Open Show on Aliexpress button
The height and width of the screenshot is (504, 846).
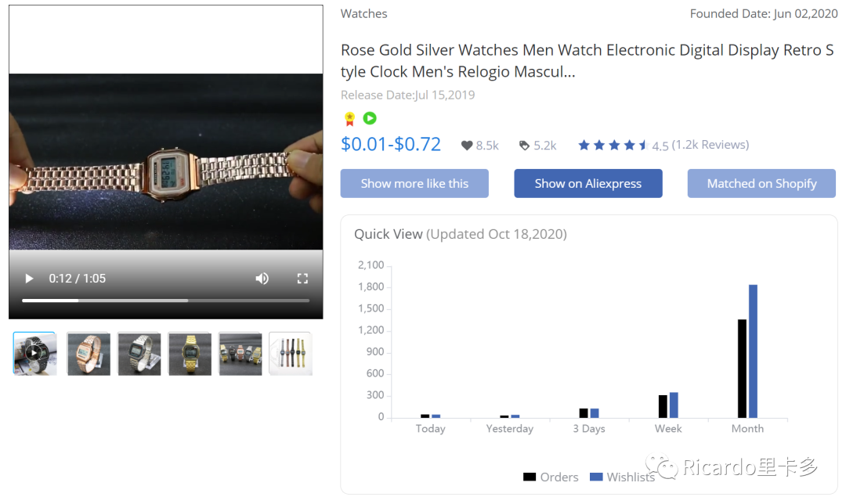point(588,183)
